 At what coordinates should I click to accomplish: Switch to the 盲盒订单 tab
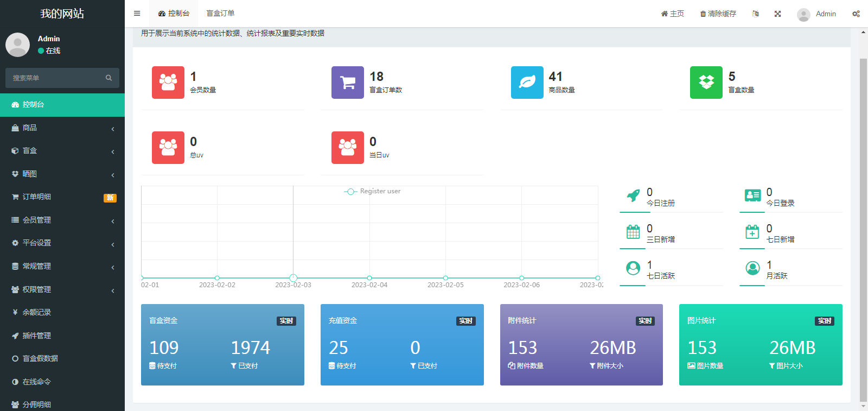pos(220,14)
